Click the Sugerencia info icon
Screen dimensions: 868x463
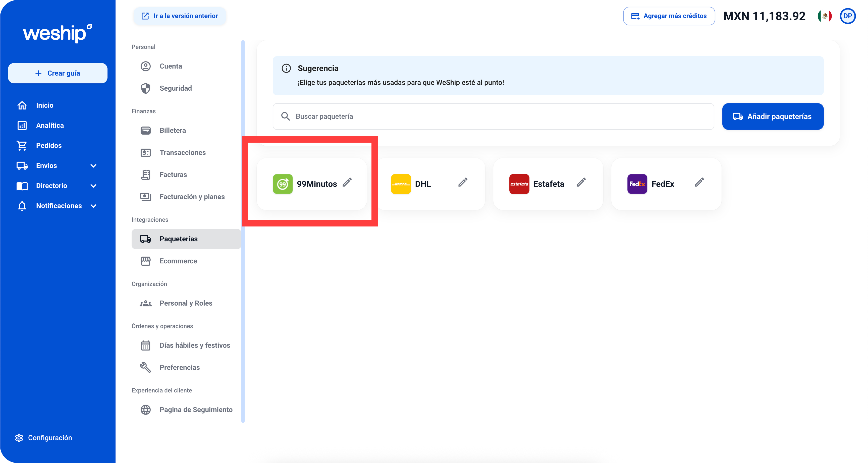[286, 68]
